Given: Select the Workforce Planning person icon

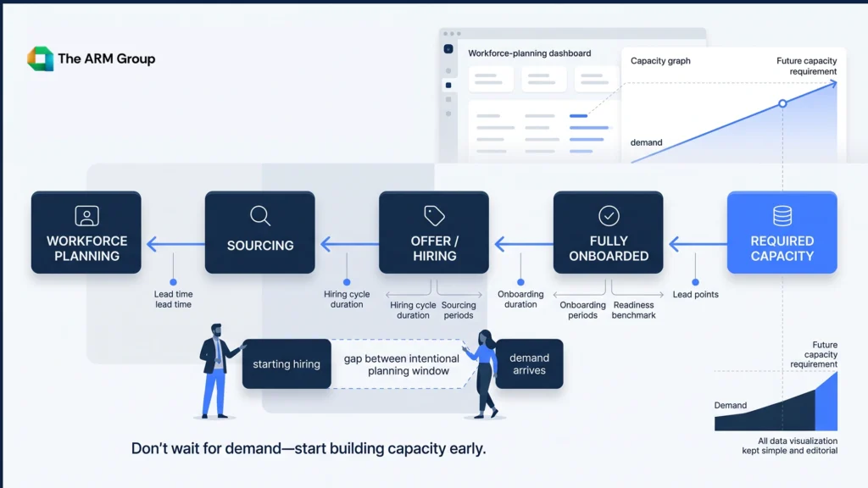Looking at the screenshot, I should (x=87, y=216).
